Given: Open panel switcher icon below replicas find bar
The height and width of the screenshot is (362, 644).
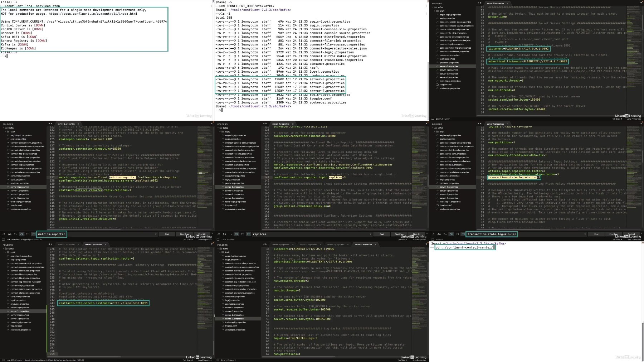Looking at the screenshot, I should (218, 240).
